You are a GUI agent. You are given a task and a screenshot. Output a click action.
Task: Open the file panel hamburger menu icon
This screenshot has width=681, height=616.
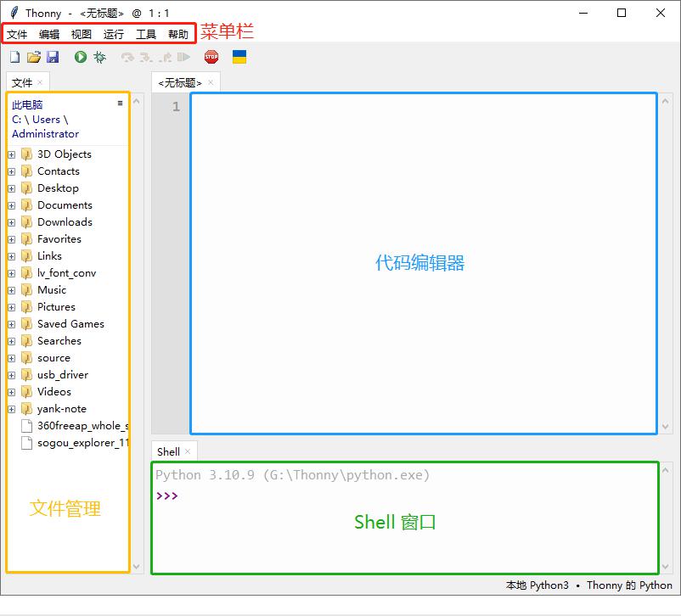coord(121,103)
